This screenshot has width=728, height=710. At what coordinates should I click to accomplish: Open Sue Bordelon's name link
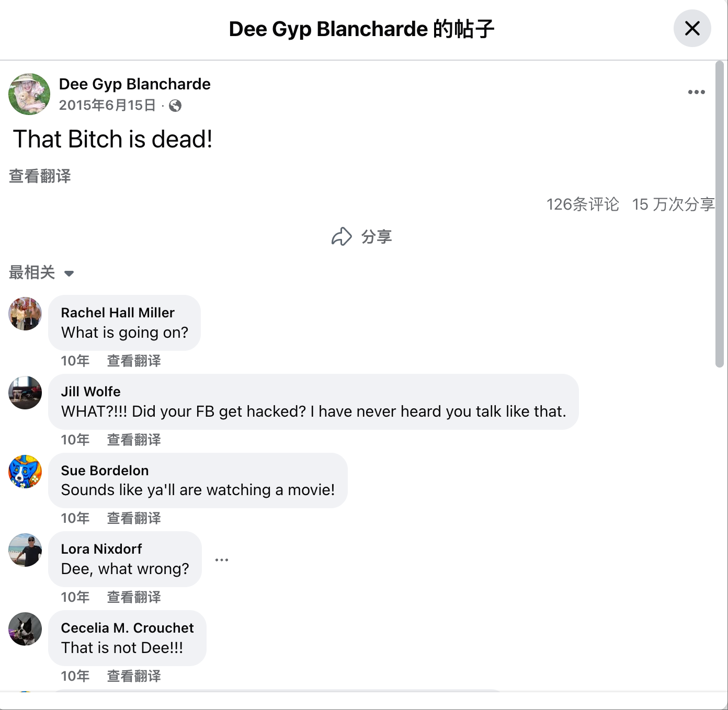click(105, 471)
